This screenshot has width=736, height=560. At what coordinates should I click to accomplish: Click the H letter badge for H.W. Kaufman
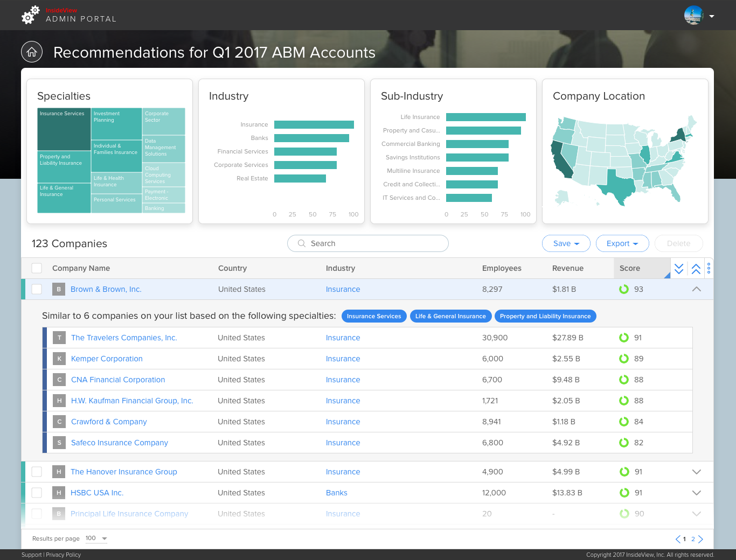click(59, 401)
